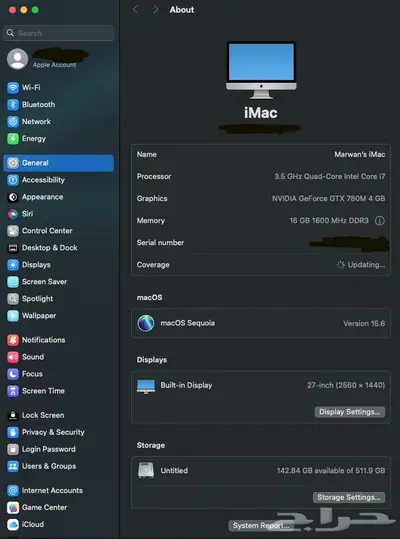Open Game Center icon
The height and width of the screenshot is (539, 400).
pyautogui.click(x=13, y=507)
